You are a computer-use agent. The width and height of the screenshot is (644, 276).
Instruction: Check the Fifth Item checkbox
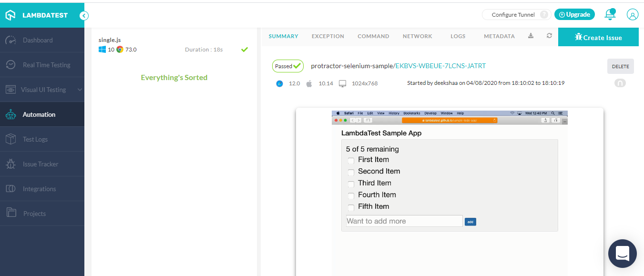pos(351,207)
